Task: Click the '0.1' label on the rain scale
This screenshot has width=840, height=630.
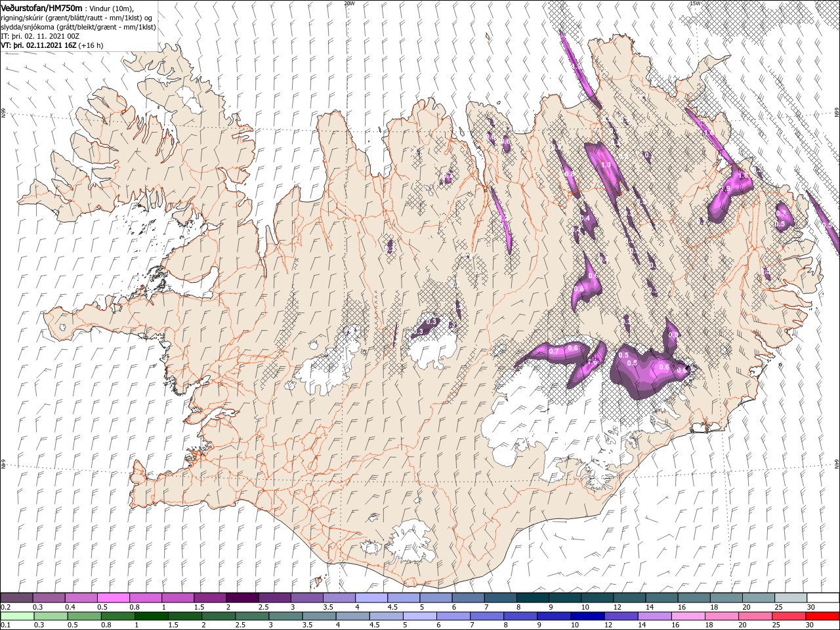Action: point(5,625)
